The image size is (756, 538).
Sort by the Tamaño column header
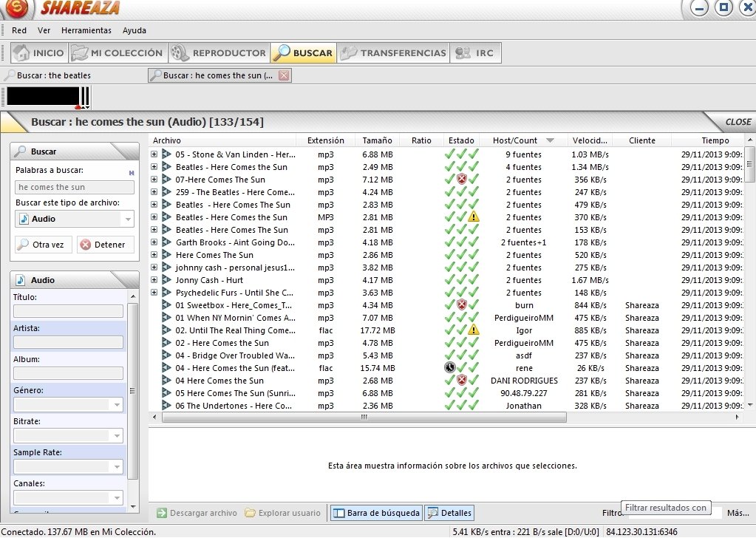click(x=377, y=140)
